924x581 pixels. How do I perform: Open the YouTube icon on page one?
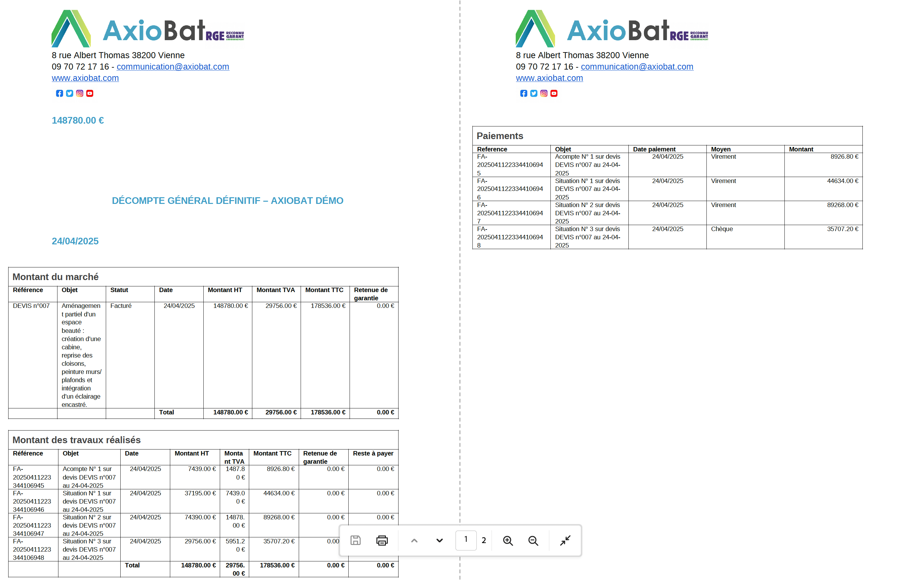(89, 93)
